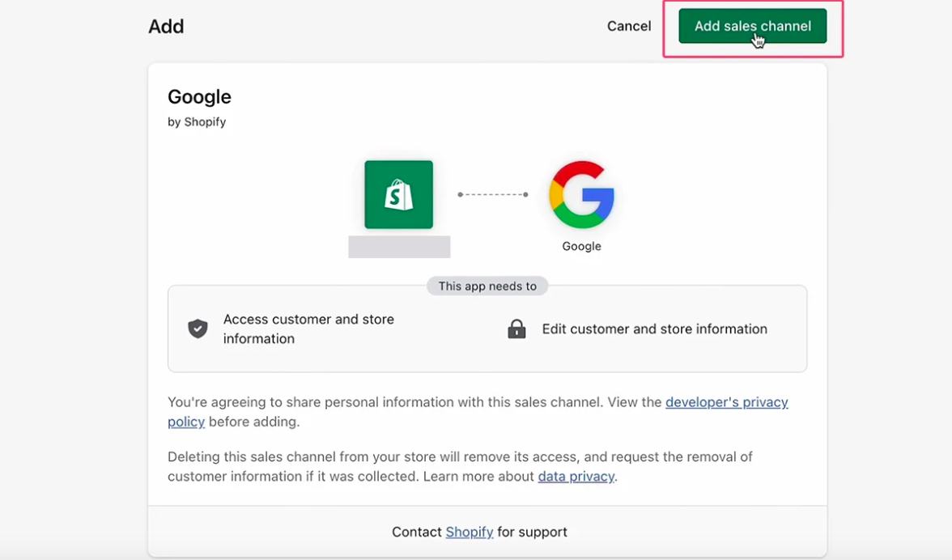
Task: Click the "Edit customer and store information" text
Action: [x=654, y=329]
